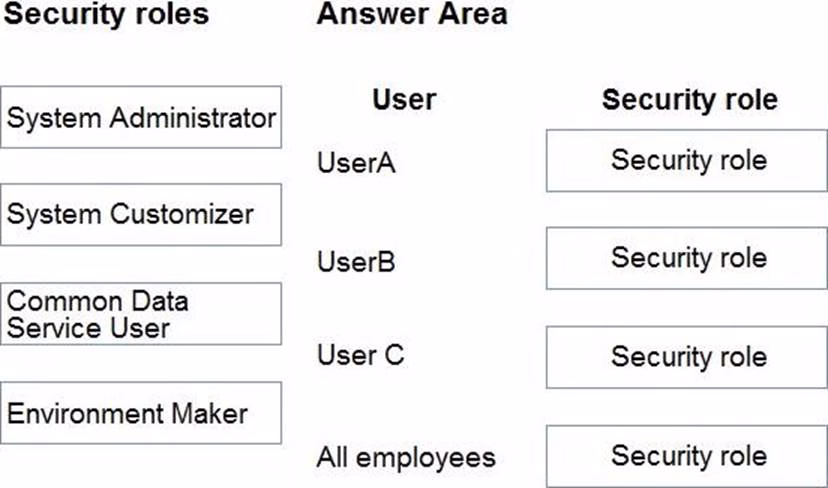Viewport: 828px width, 488px height.
Task: Select the All employees Security role slot
Action: (688, 456)
